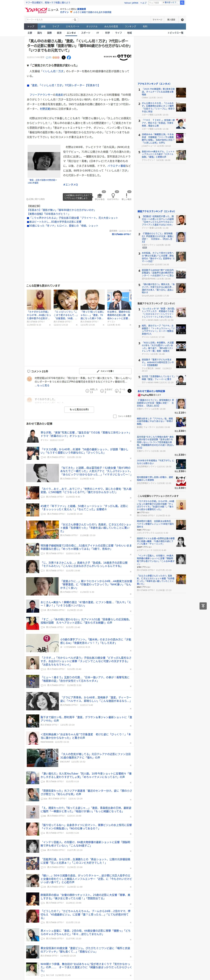
Task: Open settings via the gear icon
Action: (x=182, y=20)
